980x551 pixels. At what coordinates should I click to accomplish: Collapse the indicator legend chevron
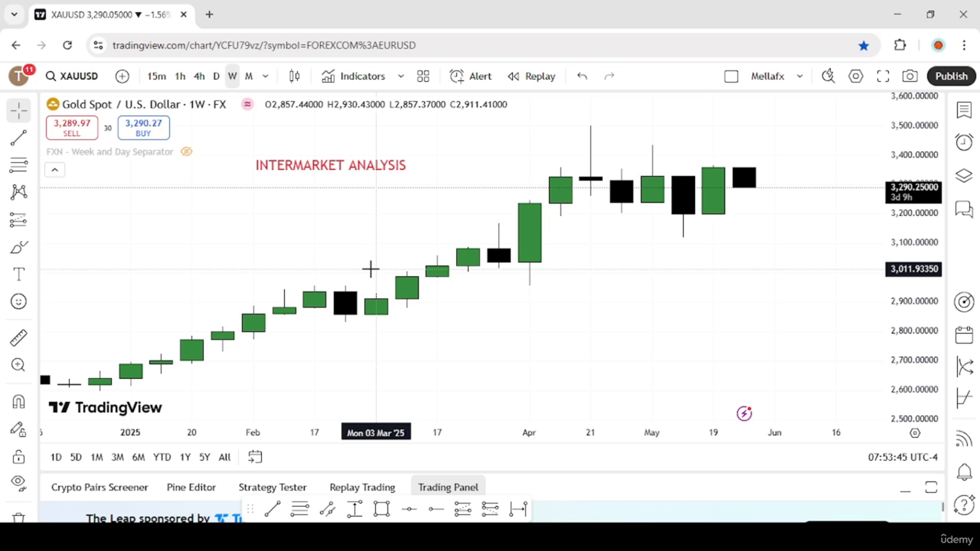tap(55, 170)
